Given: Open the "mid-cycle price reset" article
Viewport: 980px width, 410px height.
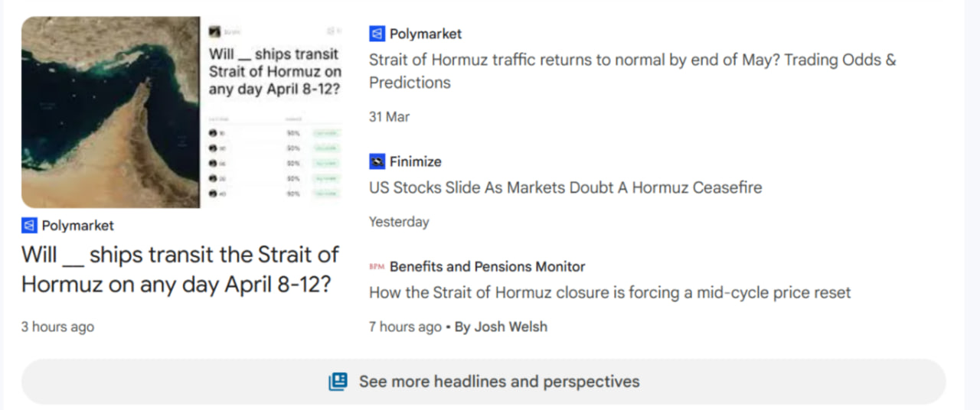Looking at the screenshot, I should click(x=609, y=293).
